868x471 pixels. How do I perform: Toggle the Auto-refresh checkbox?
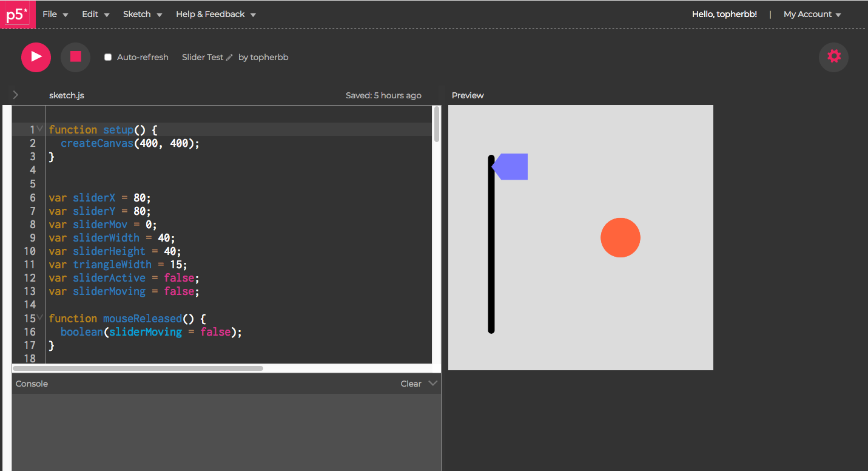(x=108, y=57)
